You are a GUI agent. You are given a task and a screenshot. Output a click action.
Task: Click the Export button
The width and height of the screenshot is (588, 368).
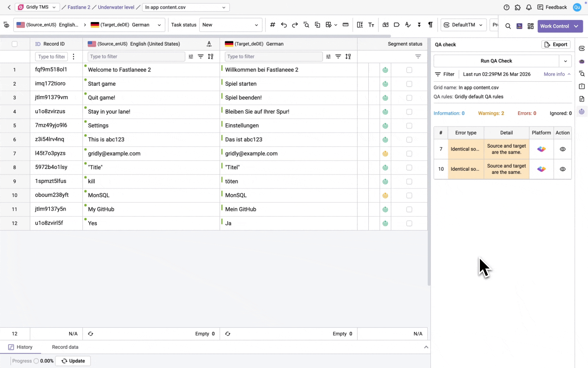pyautogui.click(x=556, y=45)
